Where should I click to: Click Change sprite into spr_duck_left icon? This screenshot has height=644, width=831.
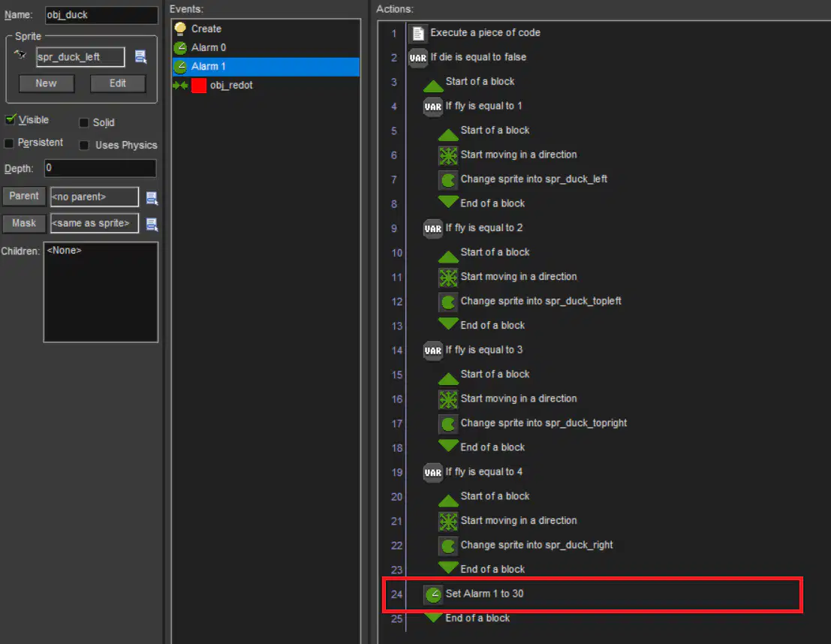click(448, 179)
